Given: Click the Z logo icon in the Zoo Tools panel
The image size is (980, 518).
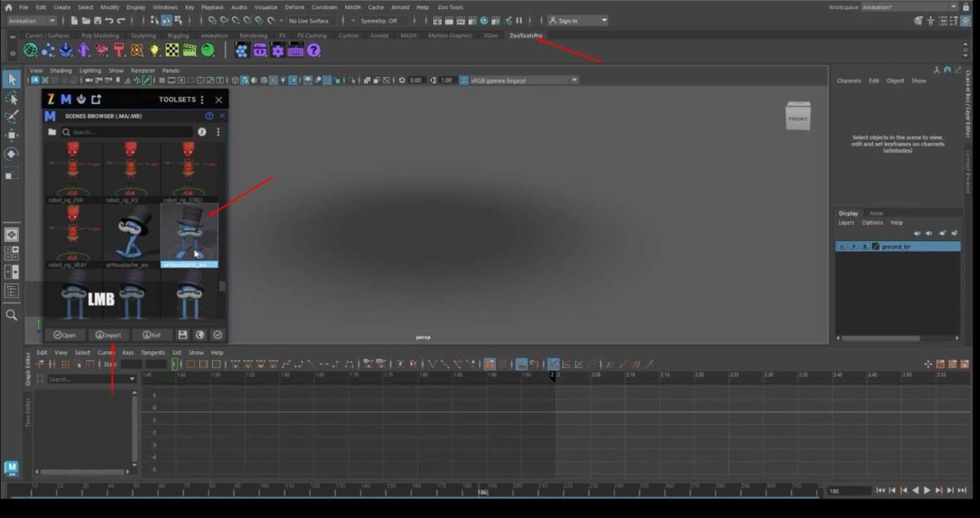Looking at the screenshot, I should (51, 99).
